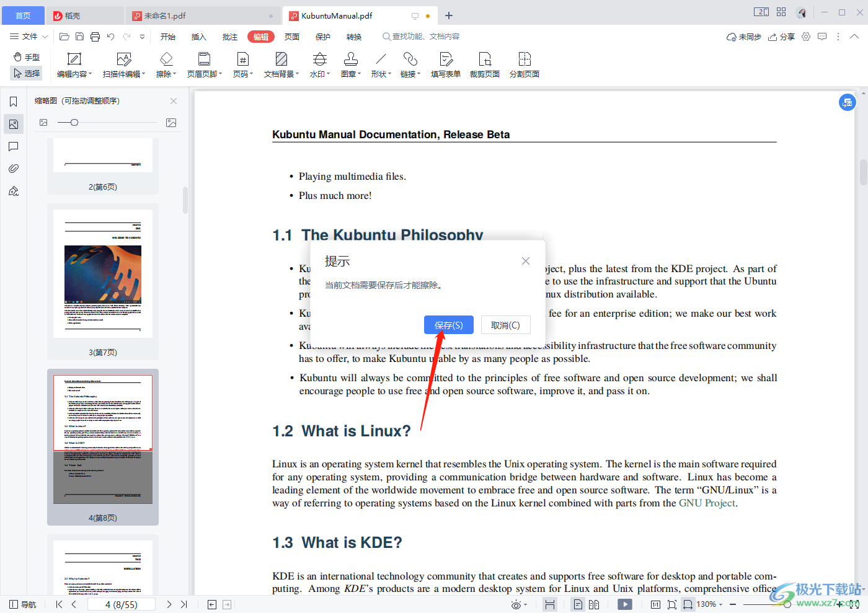Collapse the ribbon with the up chevron
The image size is (868, 613).
point(854,37)
